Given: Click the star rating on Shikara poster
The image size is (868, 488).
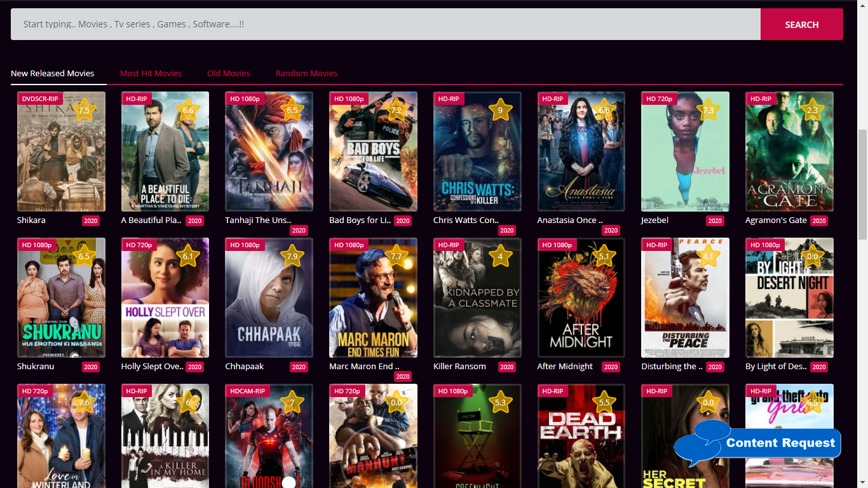Looking at the screenshot, I should [x=84, y=110].
